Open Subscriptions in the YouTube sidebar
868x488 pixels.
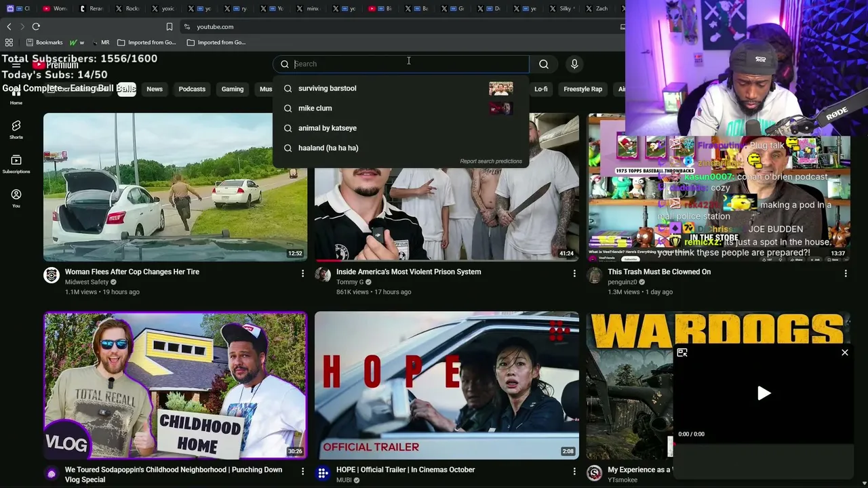coord(16,163)
